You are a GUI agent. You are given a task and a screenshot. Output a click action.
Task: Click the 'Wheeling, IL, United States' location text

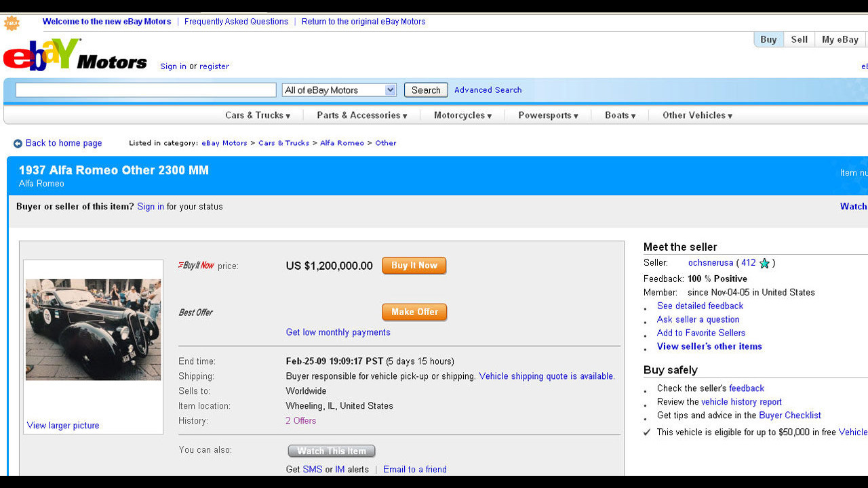click(x=340, y=406)
